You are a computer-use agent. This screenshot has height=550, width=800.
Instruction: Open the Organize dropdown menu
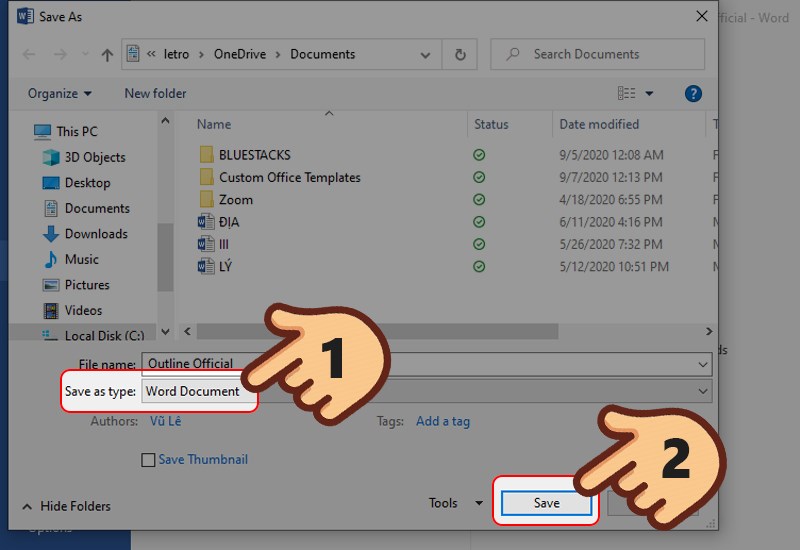point(60,93)
